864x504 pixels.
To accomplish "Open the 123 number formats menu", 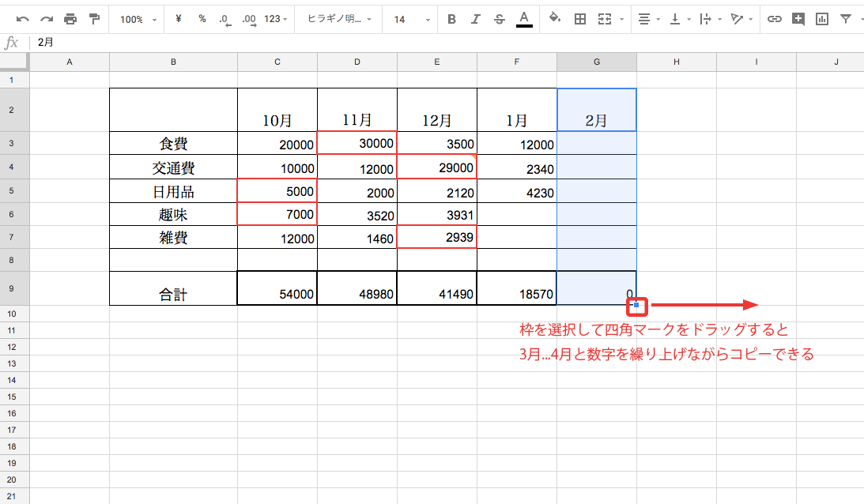I will click(275, 19).
